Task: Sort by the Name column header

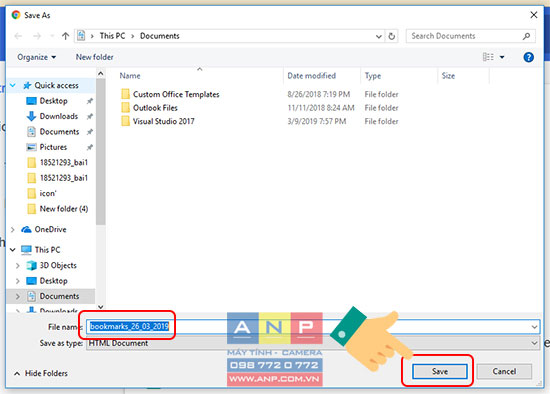Action: [x=130, y=76]
